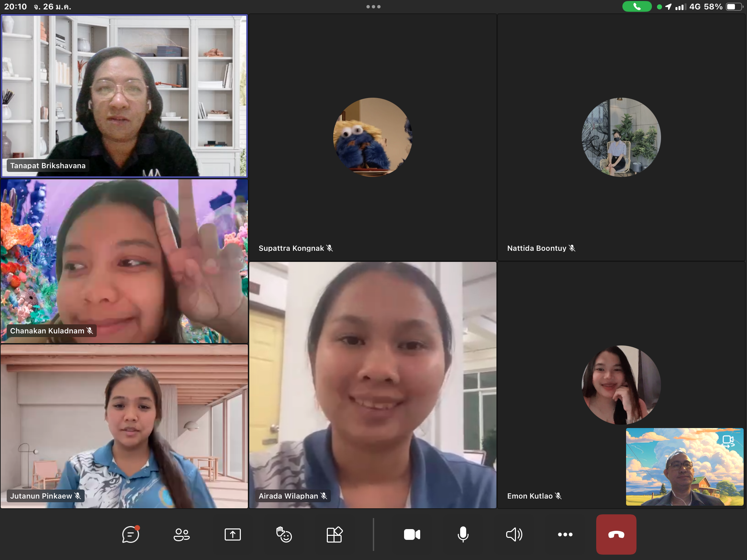The width and height of the screenshot is (747, 560).
Task: Toggle the speaker audio output
Action: pyautogui.click(x=514, y=534)
